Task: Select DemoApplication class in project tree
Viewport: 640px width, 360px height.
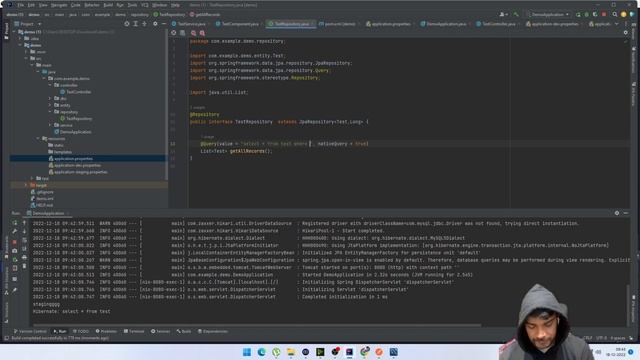Action: click(x=73, y=132)
